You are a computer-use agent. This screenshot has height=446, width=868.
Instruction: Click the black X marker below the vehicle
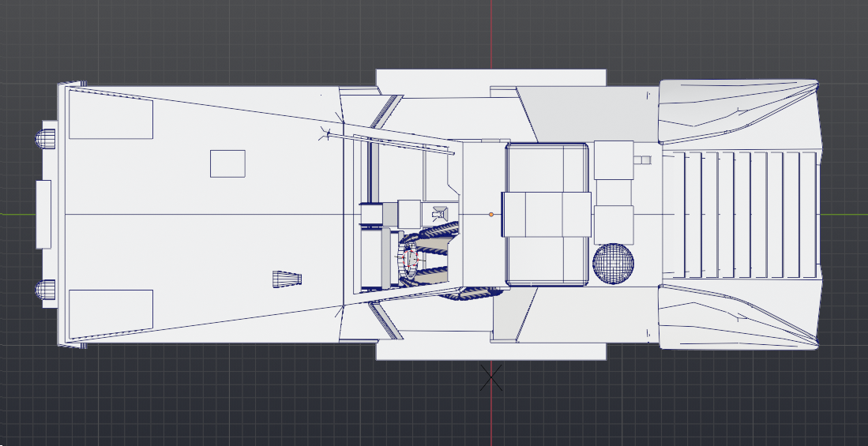[x=491, y=378]
